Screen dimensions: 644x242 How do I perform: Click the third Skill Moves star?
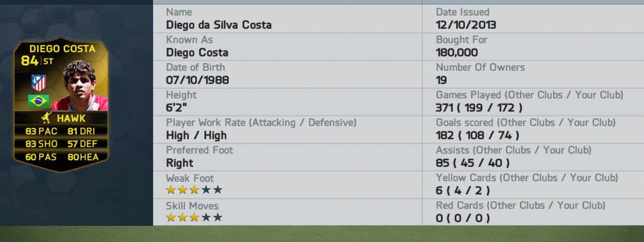click(194, 217)
